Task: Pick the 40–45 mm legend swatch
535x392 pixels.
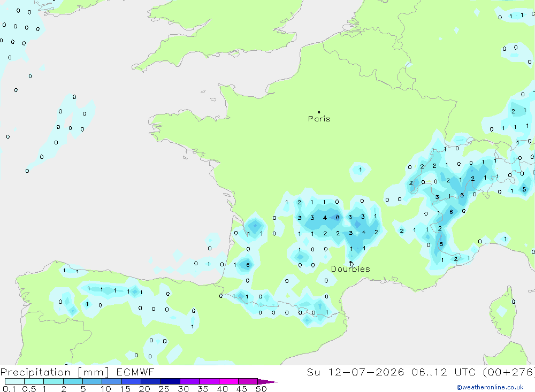Action: pyautogui.click(x=228, y=381)
